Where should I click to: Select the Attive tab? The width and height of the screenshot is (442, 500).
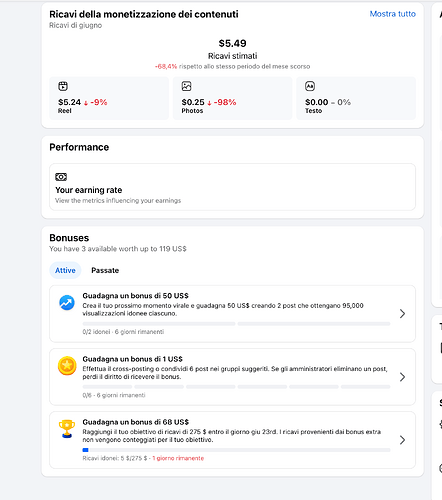[65, 270]
